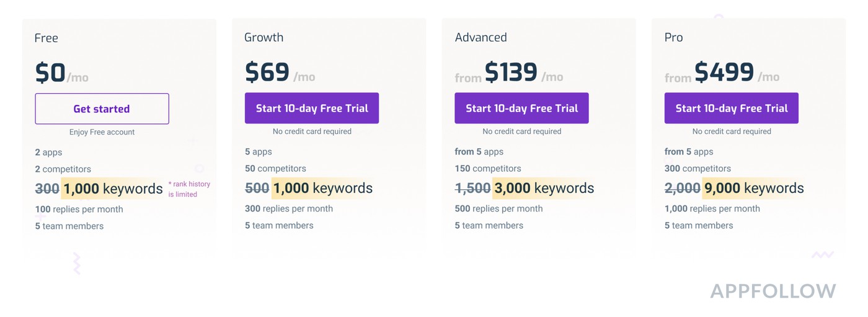This screenshot has width=868, height=317.
Task: Click the AppFollow logo
Action: coord(773,291)
